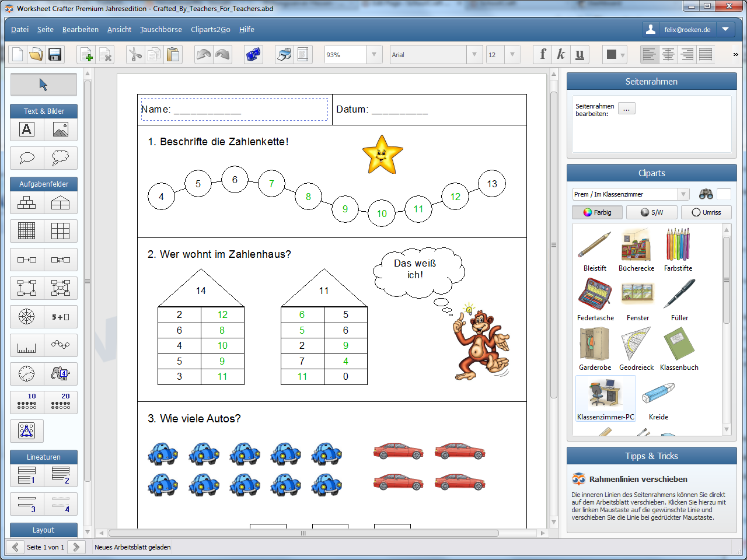Click the Layout section header

click(x=44, y=530)
